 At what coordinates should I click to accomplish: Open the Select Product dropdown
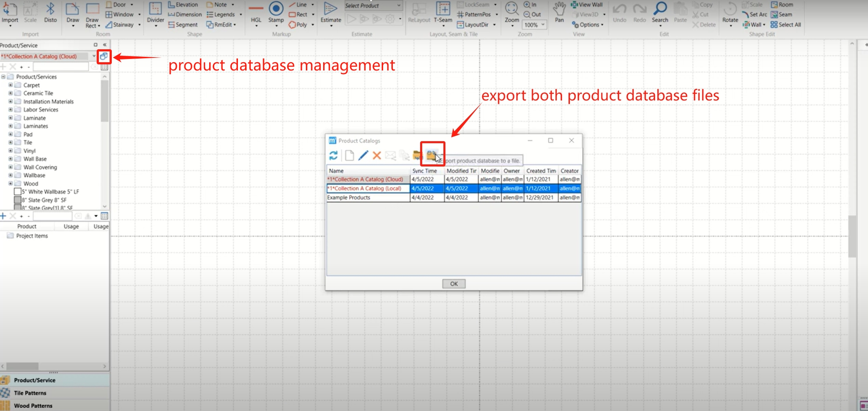[x=399, y=5]
